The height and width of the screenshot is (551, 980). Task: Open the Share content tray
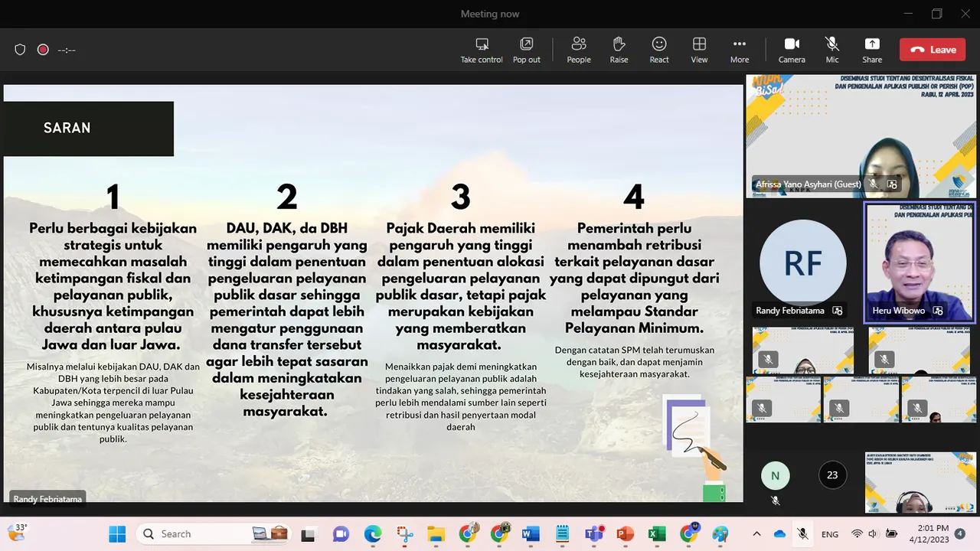pyautogui.click(x=872, y=50)
